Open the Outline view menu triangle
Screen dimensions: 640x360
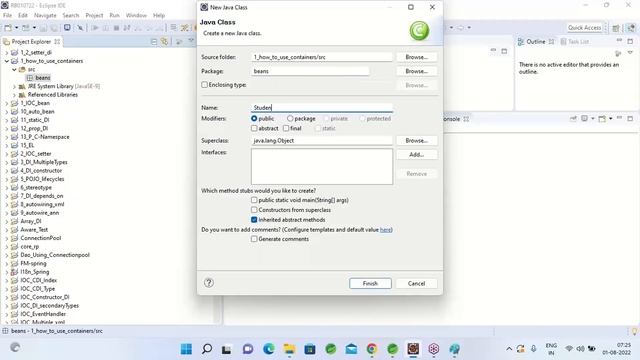tap(630, 53)
